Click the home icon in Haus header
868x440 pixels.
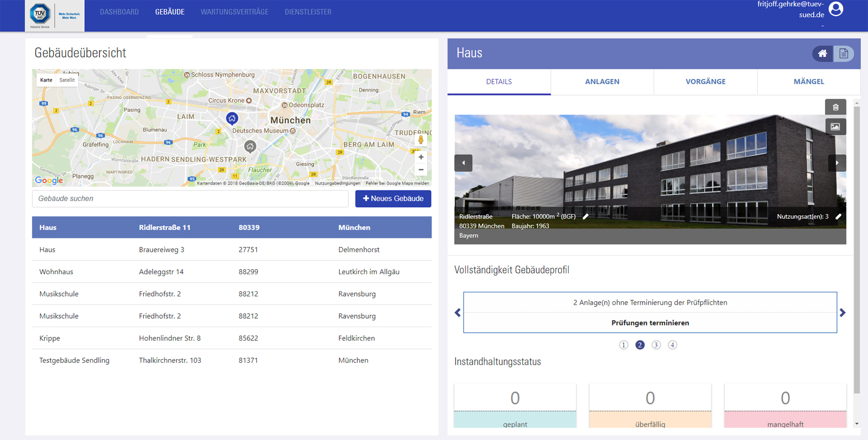coord(822,53)
